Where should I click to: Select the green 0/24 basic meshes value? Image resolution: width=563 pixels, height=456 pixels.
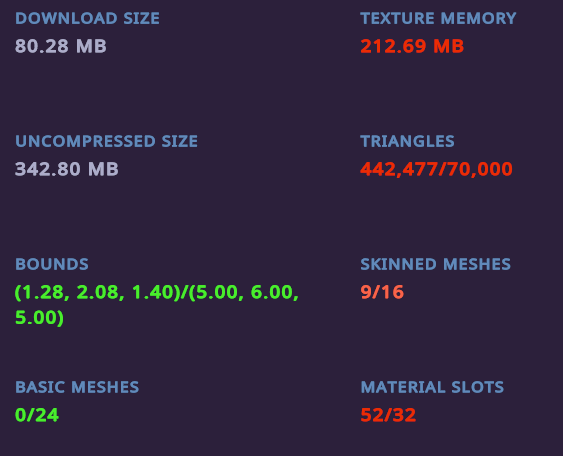[x=37, y=415]
